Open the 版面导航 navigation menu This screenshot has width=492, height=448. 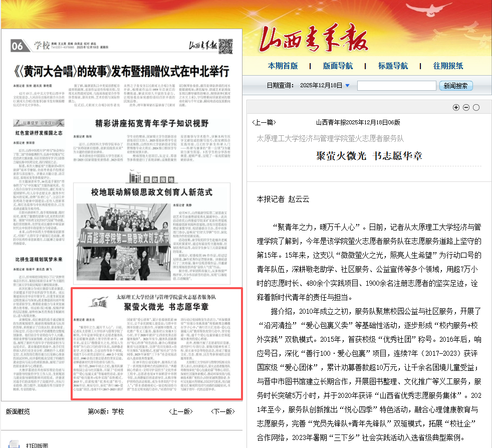(338, 66)
